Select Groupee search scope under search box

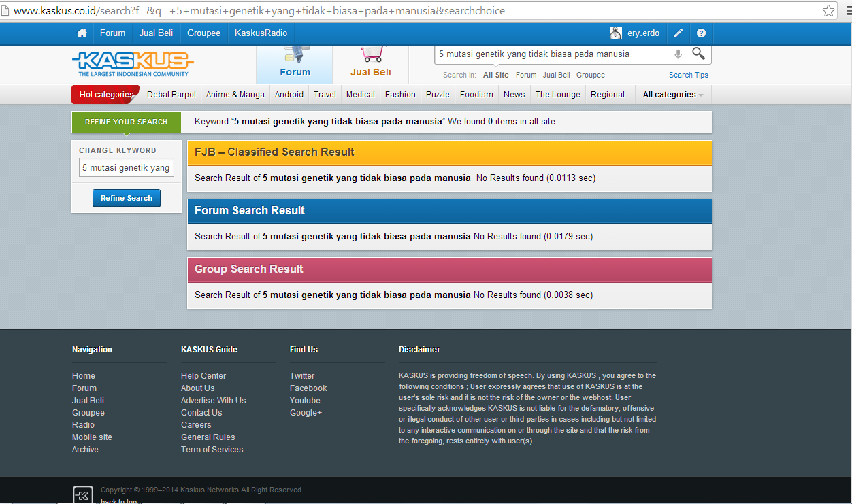point(591,75)
